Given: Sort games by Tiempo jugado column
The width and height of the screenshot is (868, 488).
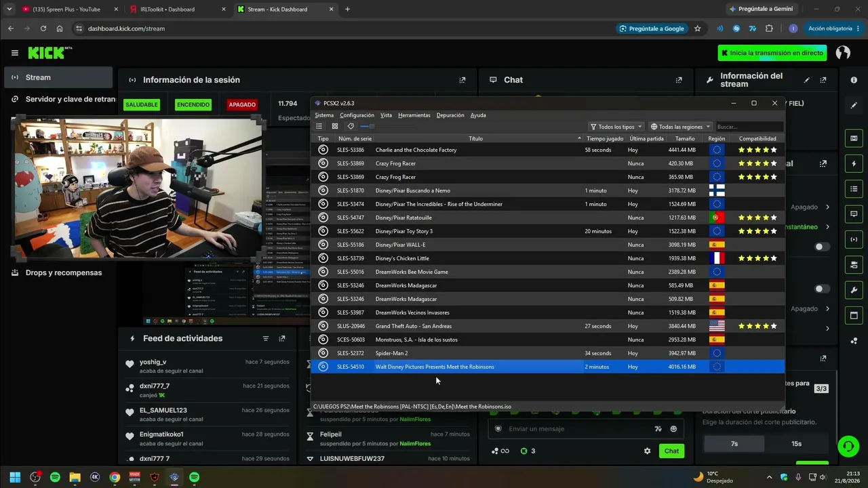Looking at the screenshot, I should (605, 139).
